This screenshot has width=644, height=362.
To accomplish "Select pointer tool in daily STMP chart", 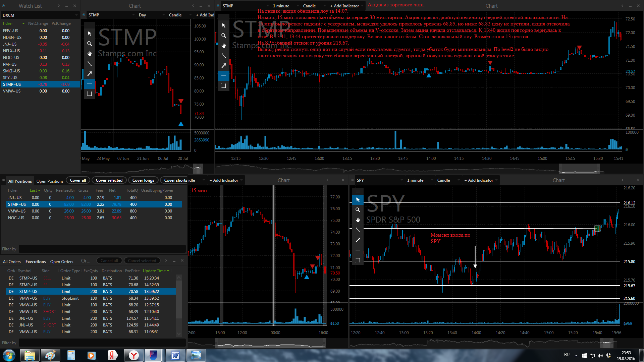I will pos(89,34).
